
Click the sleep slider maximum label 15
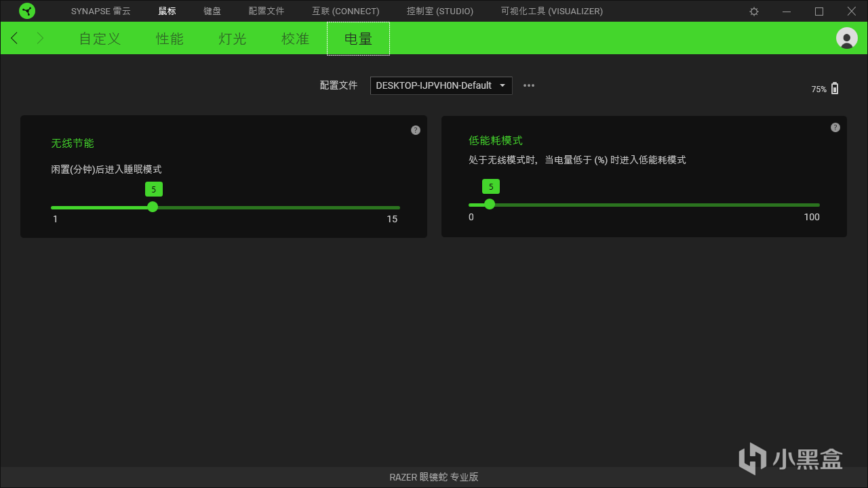pyautogui.click(x=392, y=219)
